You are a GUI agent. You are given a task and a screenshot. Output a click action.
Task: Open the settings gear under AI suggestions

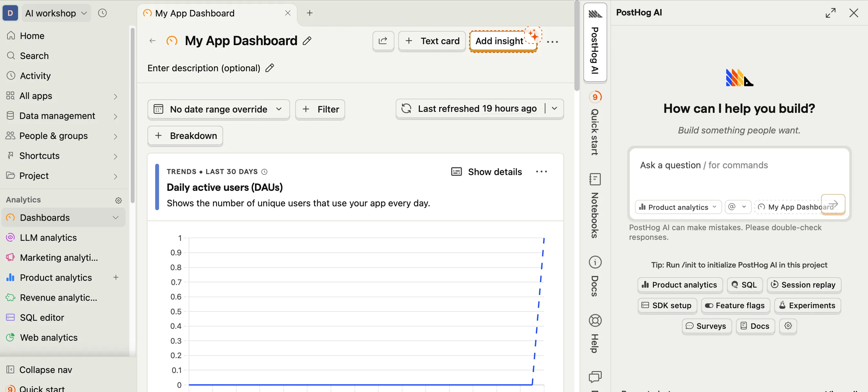point(788,326)
